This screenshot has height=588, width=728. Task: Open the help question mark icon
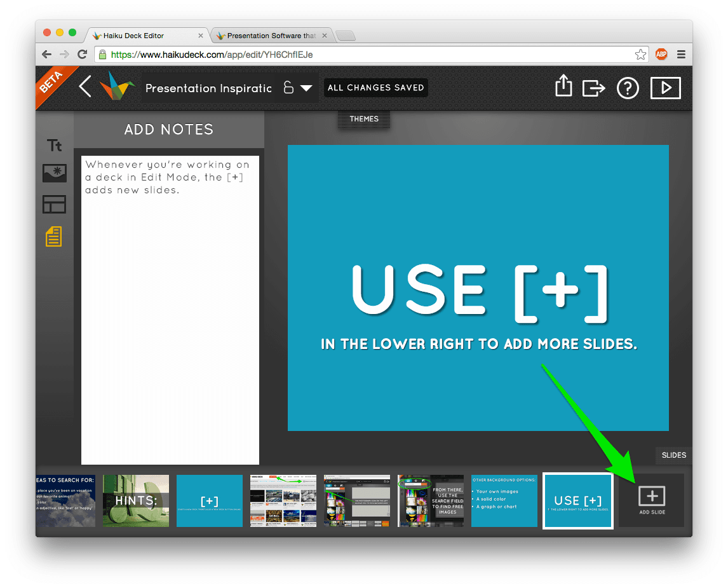pos(628,88)
